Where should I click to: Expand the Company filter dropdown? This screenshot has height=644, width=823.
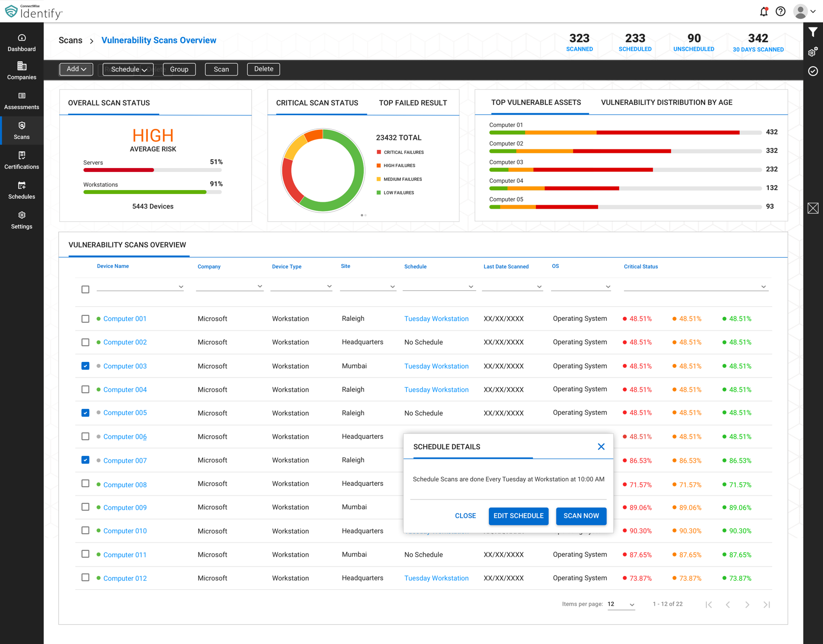point(230,286)
